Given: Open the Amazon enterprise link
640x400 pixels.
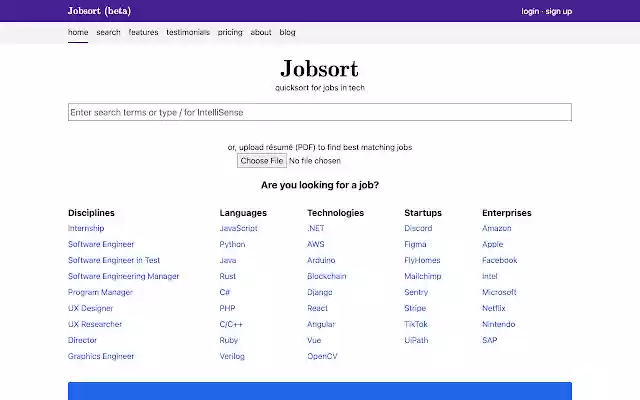Looking at the screenshot, I should 497,228.
